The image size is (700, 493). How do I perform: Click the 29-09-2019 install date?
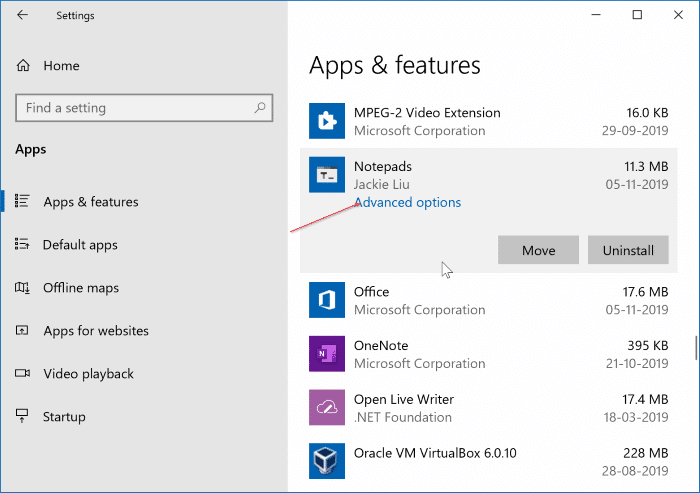(635, 130)
